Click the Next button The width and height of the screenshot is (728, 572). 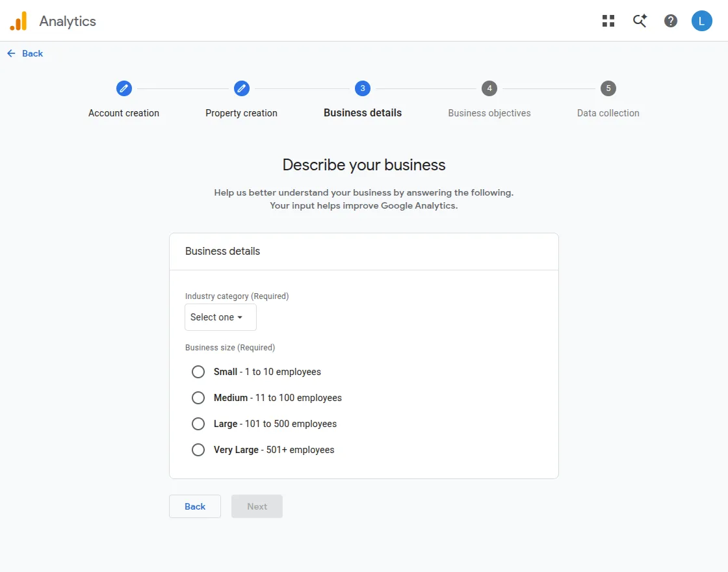pos(257,506)
